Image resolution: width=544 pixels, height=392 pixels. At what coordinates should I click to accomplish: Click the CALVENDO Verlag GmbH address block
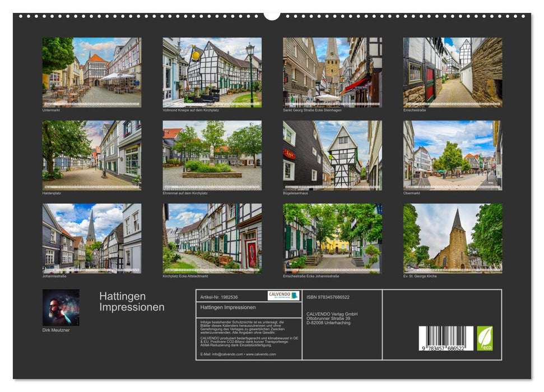[x=333, y=318]
